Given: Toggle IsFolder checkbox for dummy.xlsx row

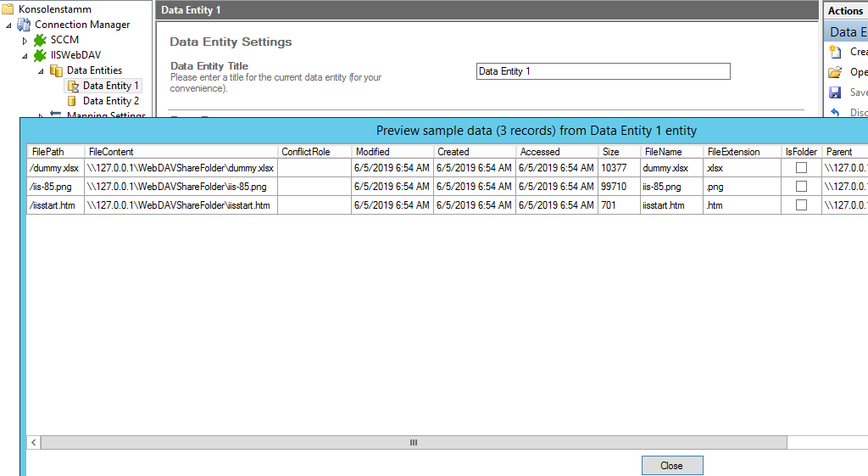Looking at the screenshot, I should coord(801,168).
